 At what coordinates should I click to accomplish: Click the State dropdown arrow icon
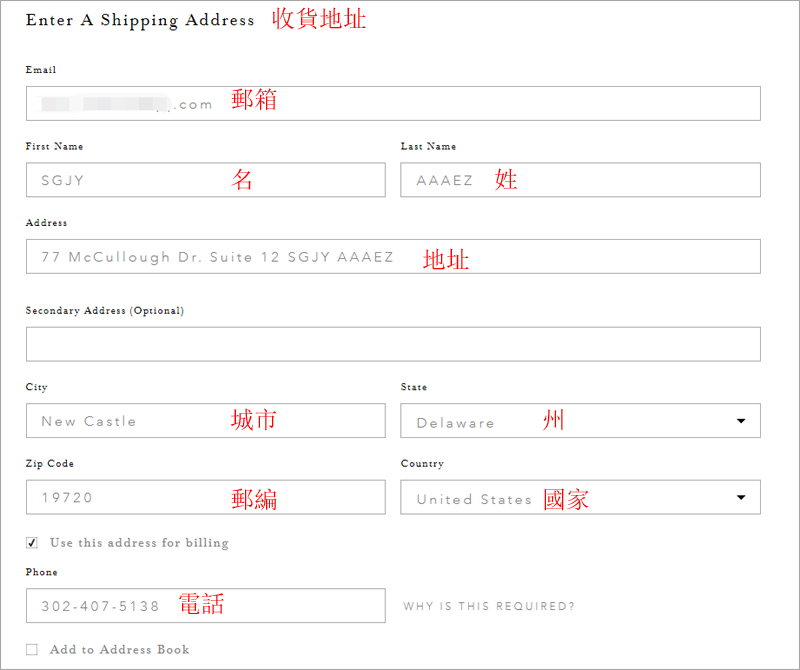click(x=741, y=421)
